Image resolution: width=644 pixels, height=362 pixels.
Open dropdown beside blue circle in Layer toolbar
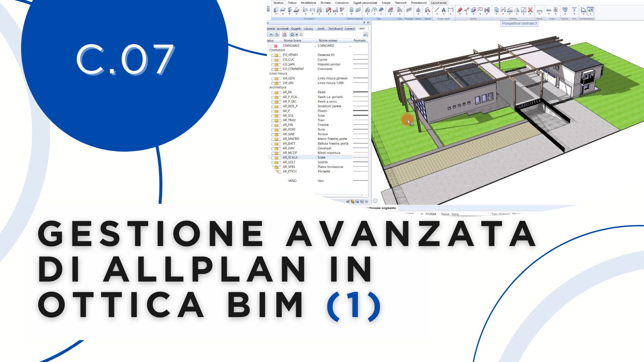click(x=297, y=34)
